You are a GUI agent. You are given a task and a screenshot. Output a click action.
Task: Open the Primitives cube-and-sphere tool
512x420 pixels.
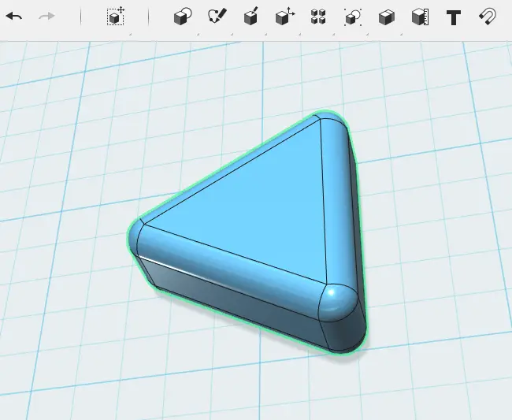183,17
